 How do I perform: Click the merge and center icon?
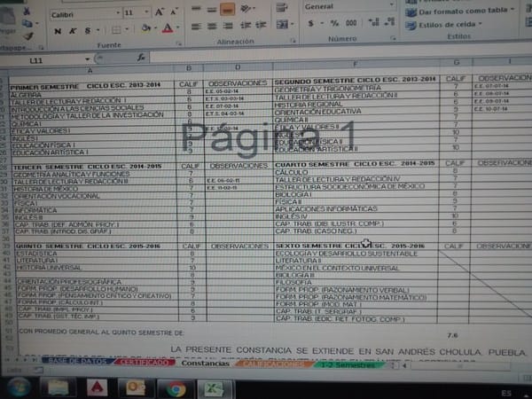(282, 24)
